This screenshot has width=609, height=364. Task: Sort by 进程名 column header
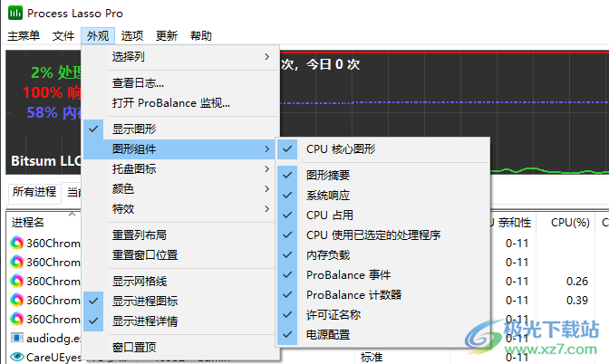pos(28,223)
